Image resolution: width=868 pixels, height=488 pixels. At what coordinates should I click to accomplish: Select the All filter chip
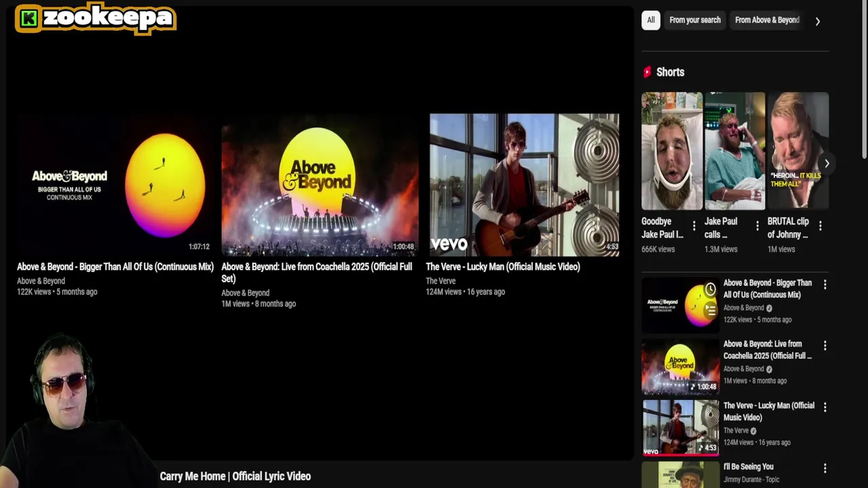pyautogui.click(x=650, y=20)
